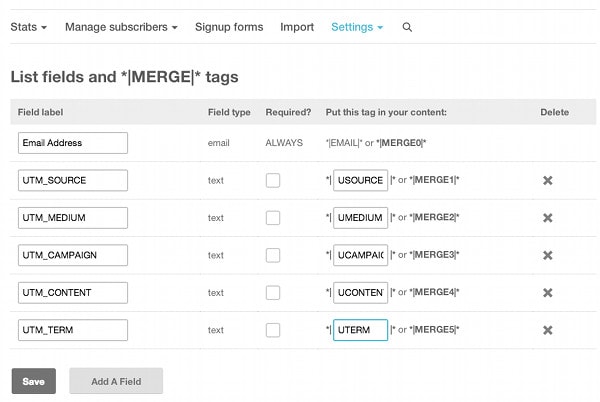The width and height of the screenshot is (600, 402).
Task: Focus the Email Address label field
Action: coord(73,143)
